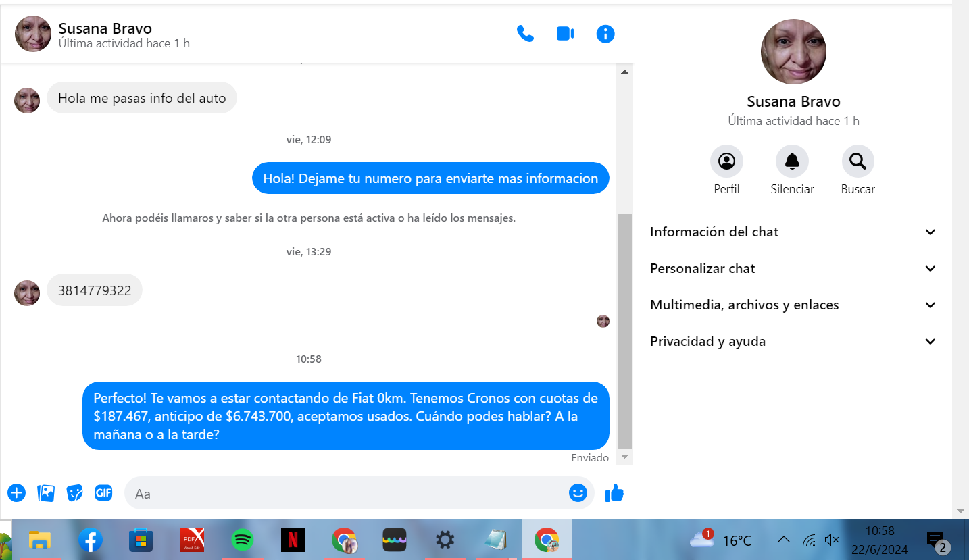Screen dimensions: 969x560
Task: Search the conversation with Buscar
Action: pos(858,161)
